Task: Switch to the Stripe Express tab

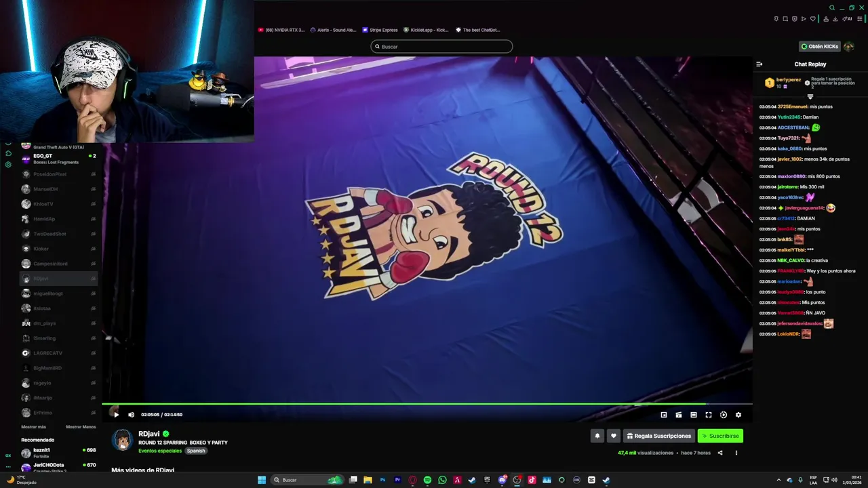Action: tap(380, 30)
